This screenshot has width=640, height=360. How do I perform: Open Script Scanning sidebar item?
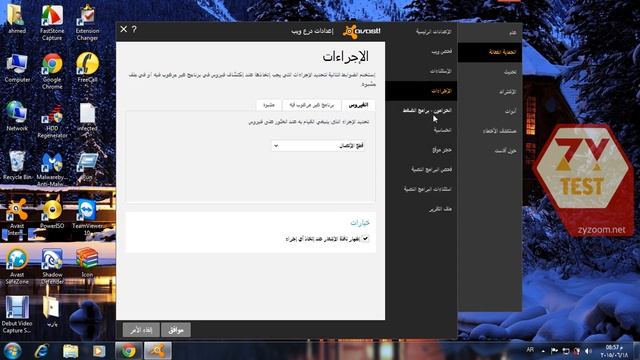tap(421, 169)
